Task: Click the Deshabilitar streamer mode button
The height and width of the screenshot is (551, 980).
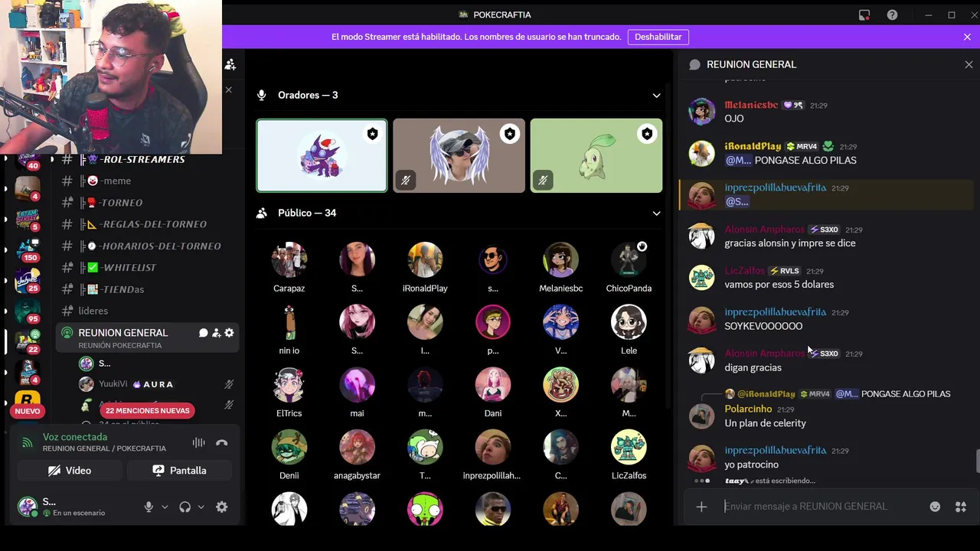Action: 658,37
